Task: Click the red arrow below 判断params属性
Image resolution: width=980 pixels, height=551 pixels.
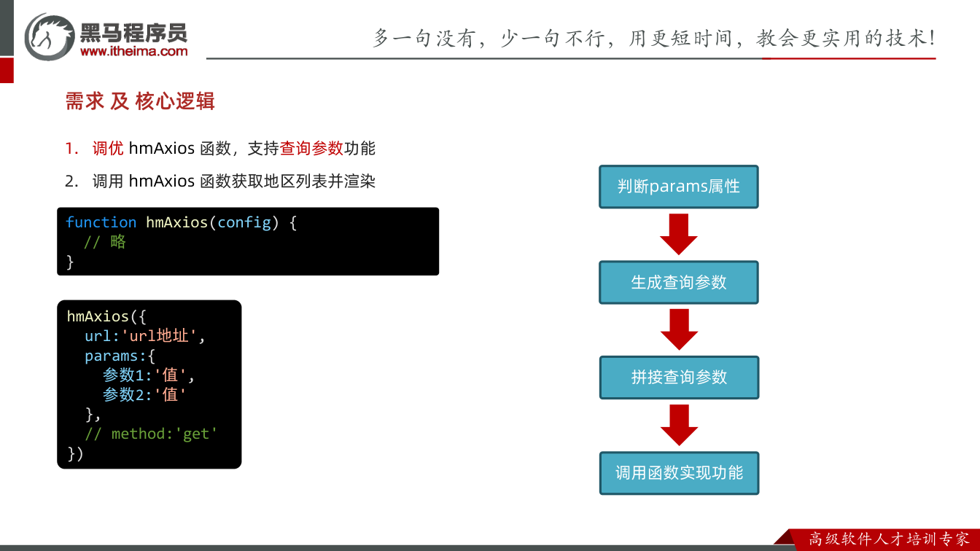Action: click(x=679, y=234)
